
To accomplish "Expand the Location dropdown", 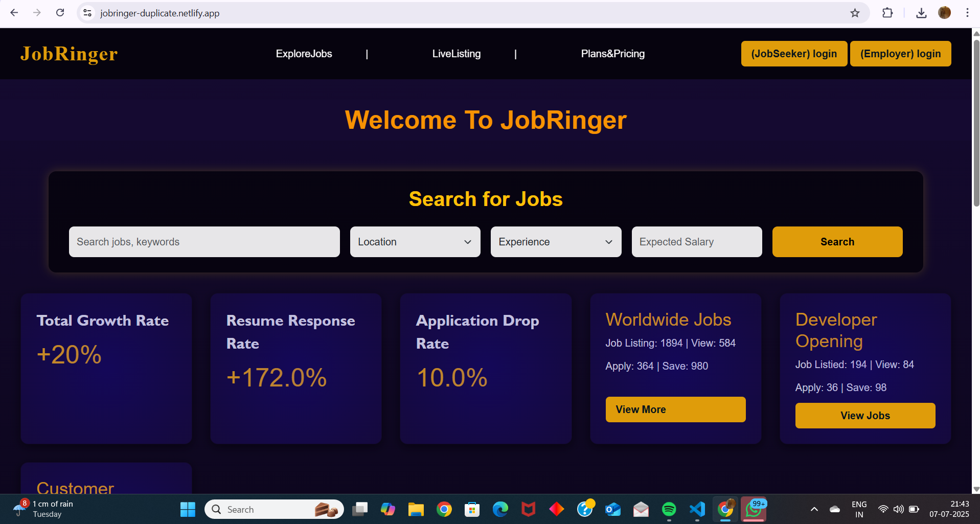I will [x=415, y=242].
